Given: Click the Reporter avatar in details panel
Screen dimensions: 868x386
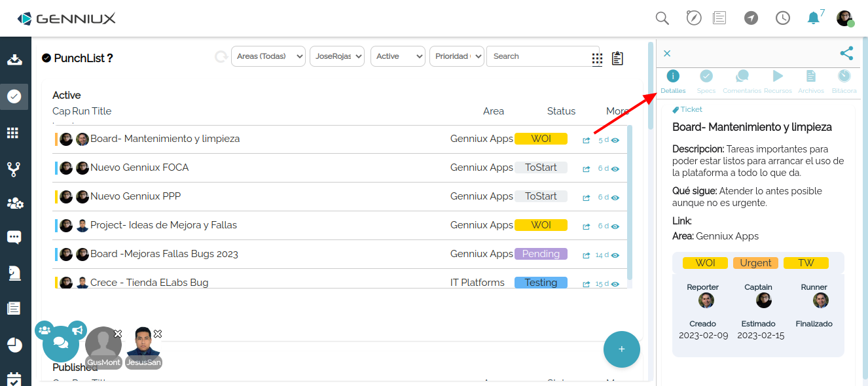Looking at the screenshot, I should tap(706, 300).
